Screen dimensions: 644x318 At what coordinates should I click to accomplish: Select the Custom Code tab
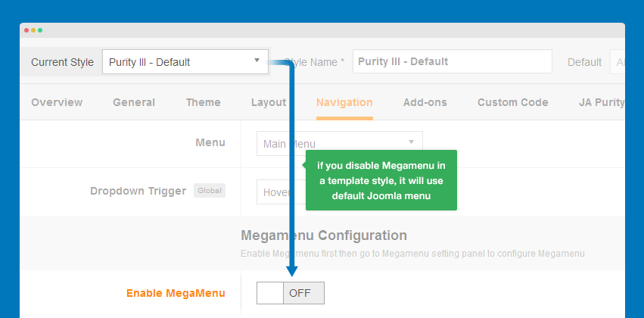512,102
